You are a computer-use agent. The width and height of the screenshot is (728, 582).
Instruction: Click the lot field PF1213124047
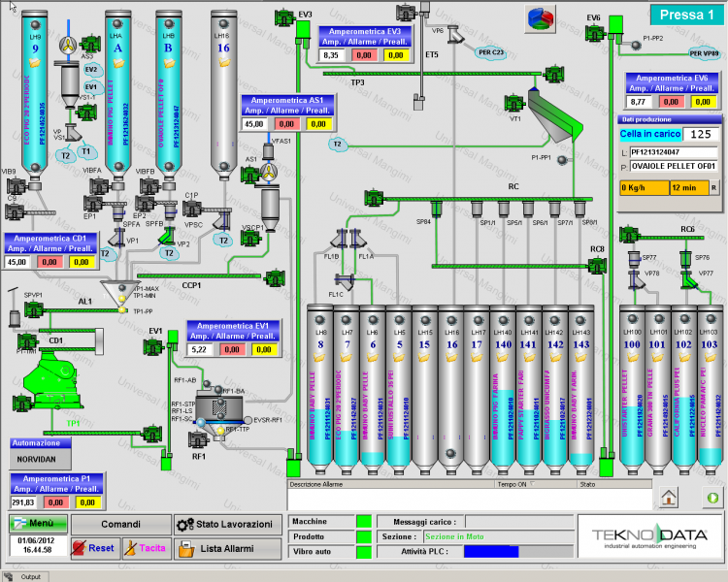(x=674, y=152)
